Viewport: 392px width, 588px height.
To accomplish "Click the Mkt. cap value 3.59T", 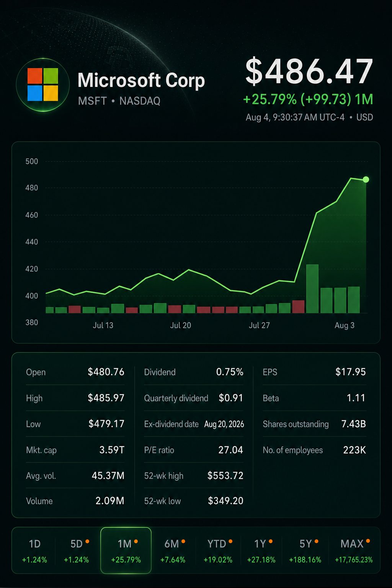I will point(112,450).
